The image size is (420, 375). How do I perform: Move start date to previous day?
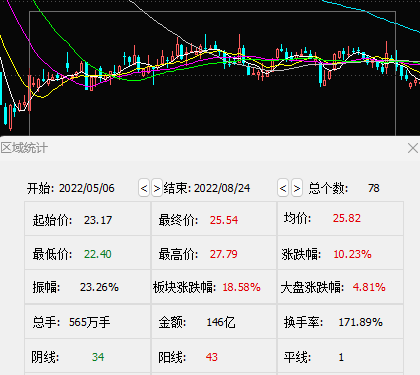[x=144, y=188]
